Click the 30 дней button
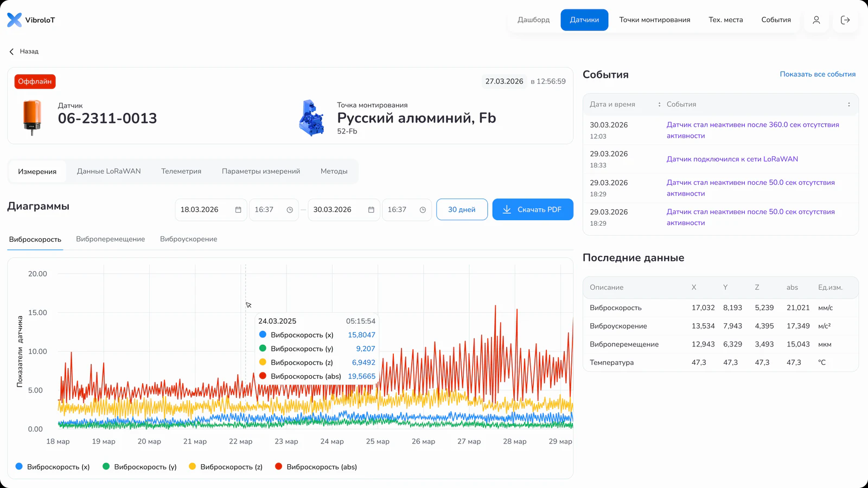The width and height of the screenshot is (868, 488). [x=462, y=210]
